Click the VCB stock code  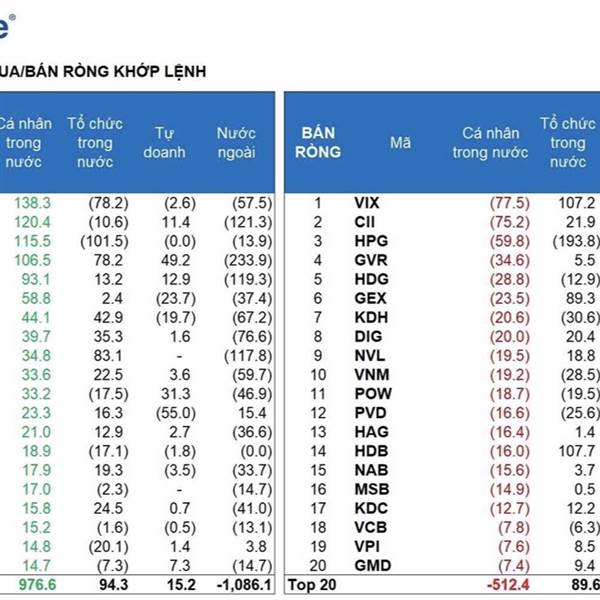(369, 528)
